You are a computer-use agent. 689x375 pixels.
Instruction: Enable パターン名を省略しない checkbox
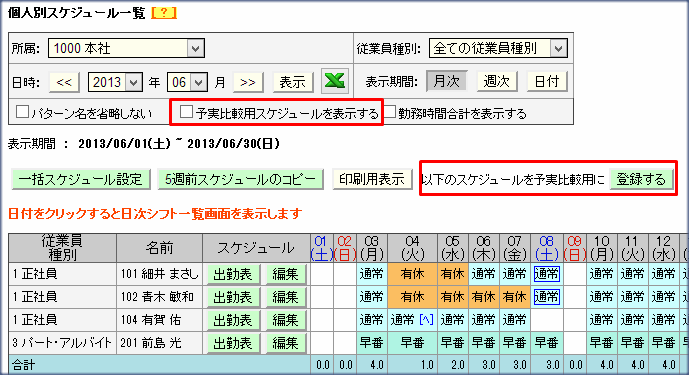[22, 112]
